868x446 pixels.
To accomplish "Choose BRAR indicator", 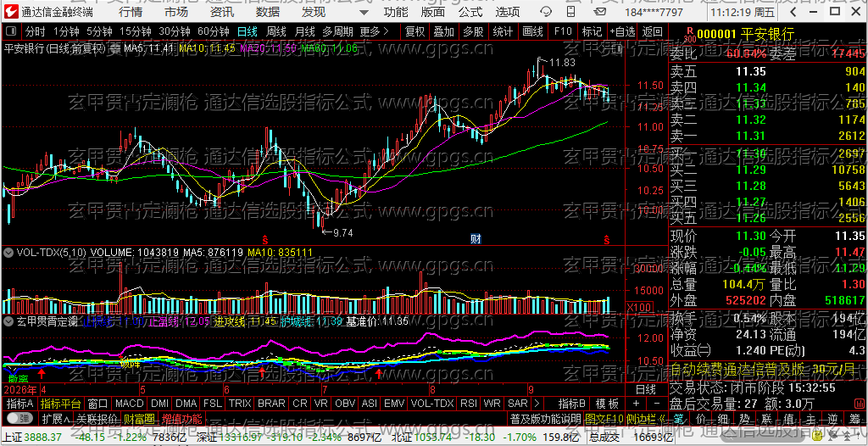I will point(272,403).
